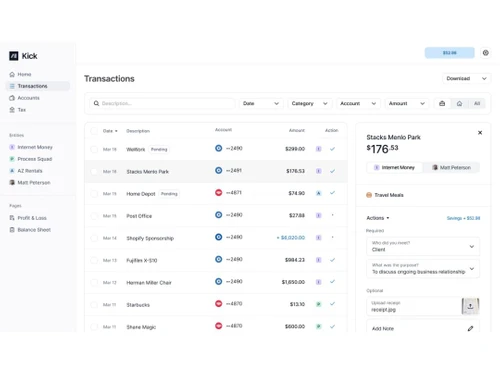The height and width of the screenshot is (375, 500).
Task: Open the Date filter dropdown
Action: click(261, 103)
